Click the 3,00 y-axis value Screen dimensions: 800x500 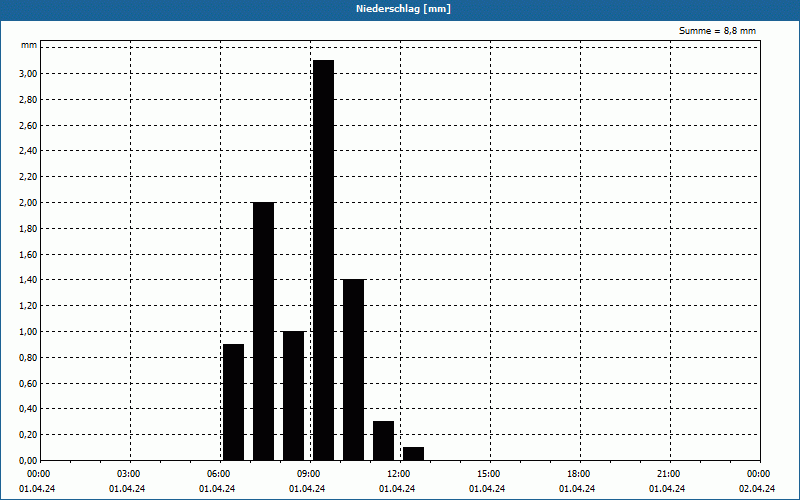point(28,74)
